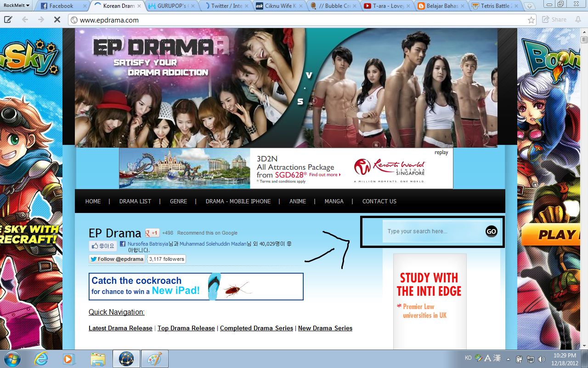This screenshot has height=368, width=588.
Task: Close the Korean Drama tab
Action: [x=139, y=6]
